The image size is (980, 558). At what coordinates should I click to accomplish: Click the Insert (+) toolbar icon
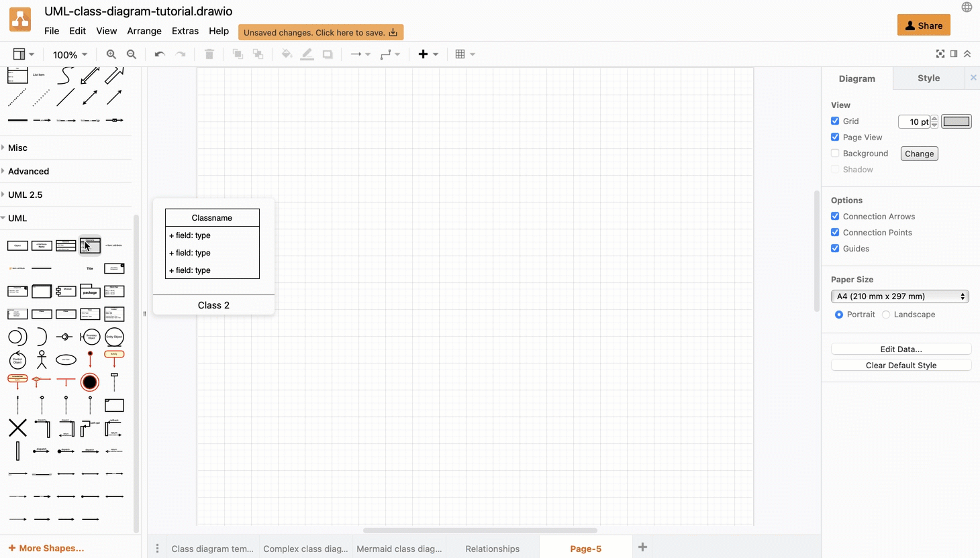pos(424,54)
